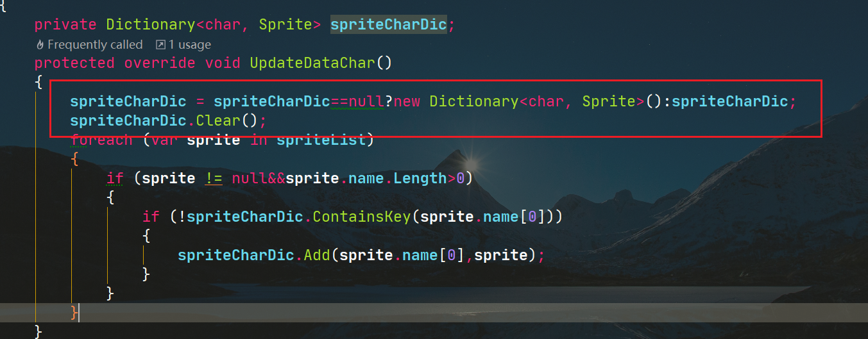This screenshot has height=339, width=868.
Task: Click the usages icon next to 1 usage
Action: (160, 45)
